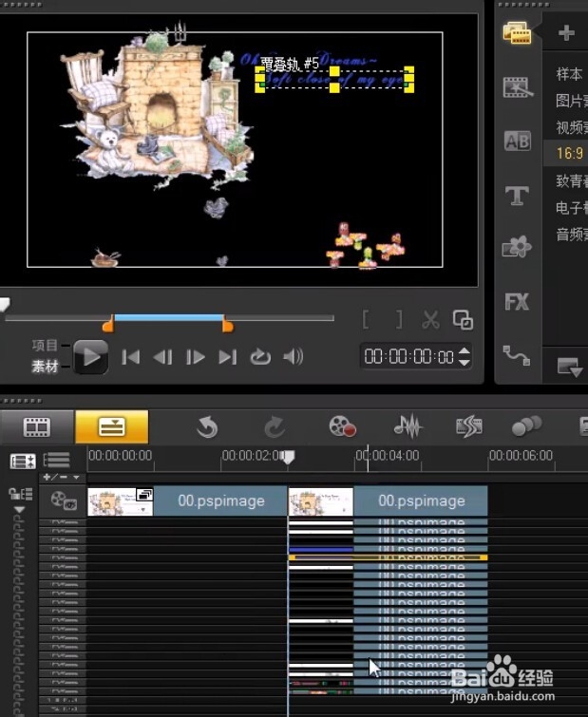The width and height of the screenshot is (588, 717).
Task: Open the Path motion library
Action: pyautogui.click(x=517, y=355)
